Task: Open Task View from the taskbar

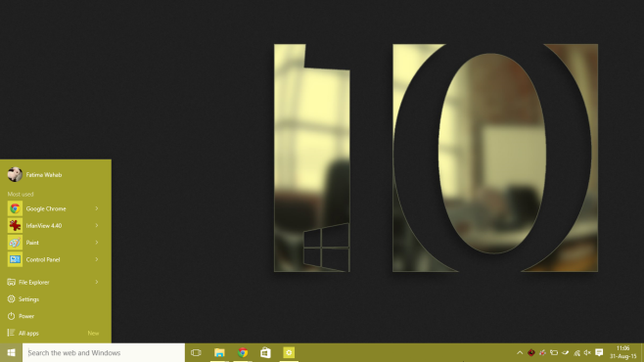Action: (196, 352)
